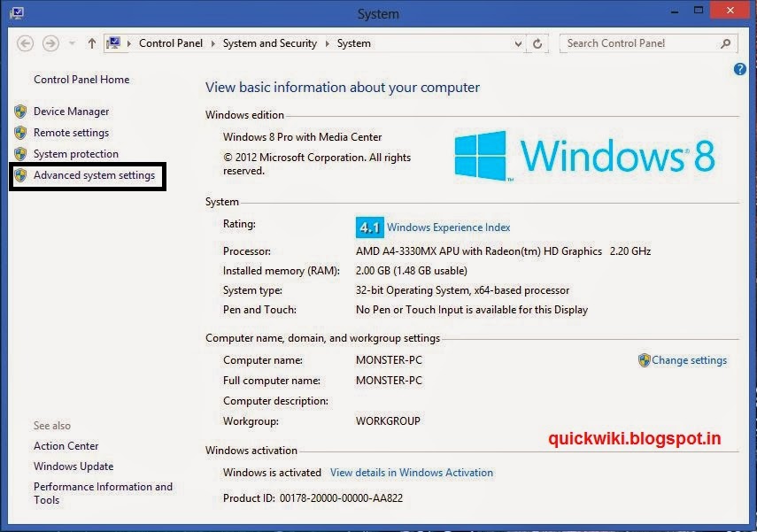The height and width of the screenshot is (532, 757).
Task: Click the shield icon beside Device Manager
Action: click(20, 112)
